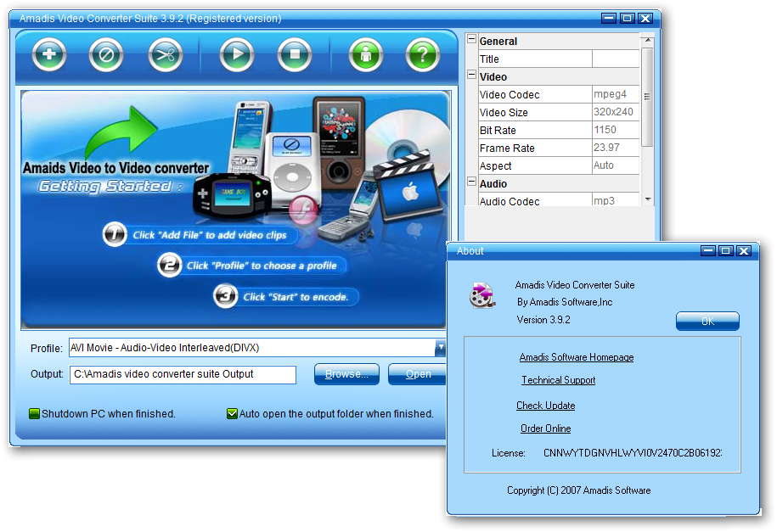
Task: Click the properties panel scrollbar thumb
Action: tap(647, 97)
